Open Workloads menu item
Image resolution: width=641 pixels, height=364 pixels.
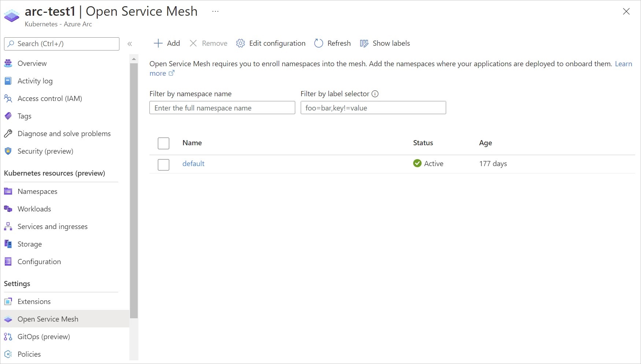point(34,209)
